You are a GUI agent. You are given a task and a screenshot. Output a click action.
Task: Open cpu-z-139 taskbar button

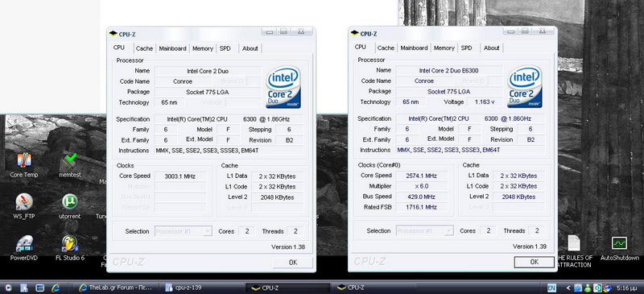[x=204, y=288]
